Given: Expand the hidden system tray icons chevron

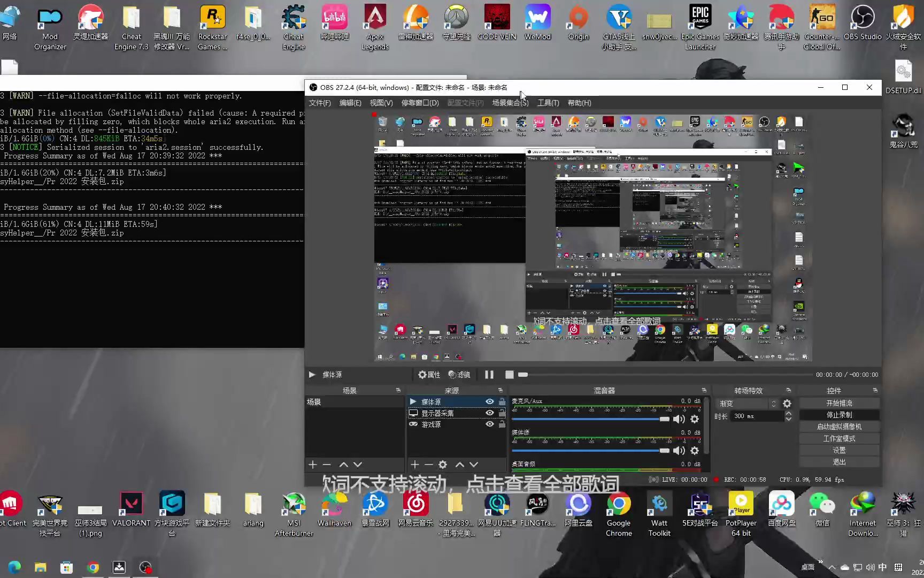Looking at the screenshot, I should (x=831, y=567).
